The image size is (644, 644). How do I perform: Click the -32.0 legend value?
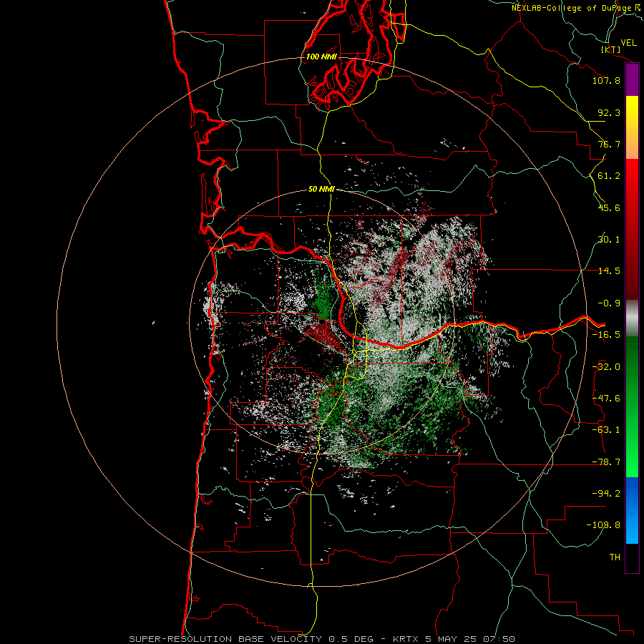pyautogui.click(x=606, y=367)
